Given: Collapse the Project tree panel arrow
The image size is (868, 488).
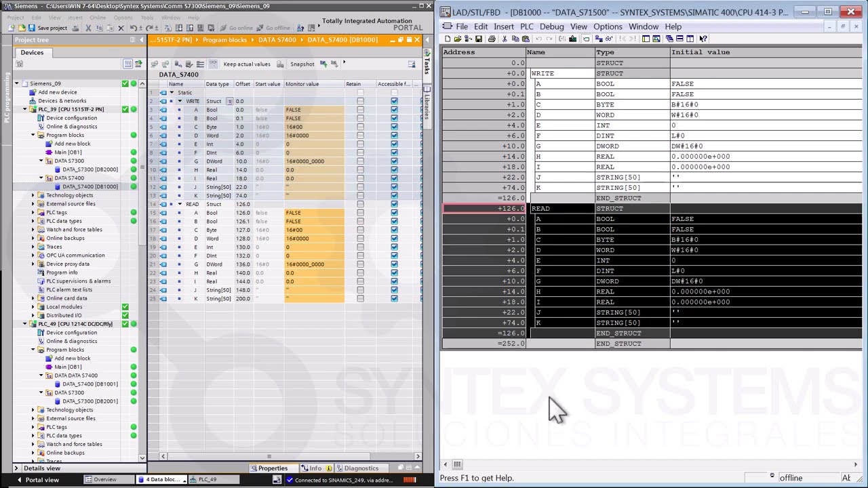Looking at the screenshot, I should click(x=141, y=40).
